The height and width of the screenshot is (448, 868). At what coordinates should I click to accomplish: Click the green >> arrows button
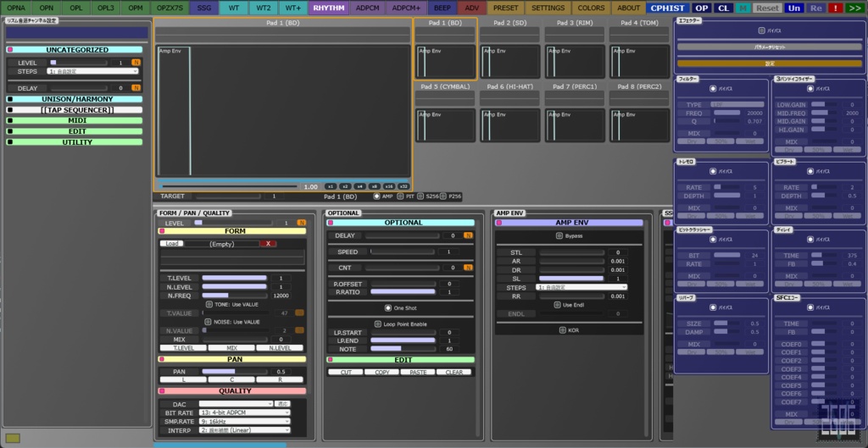click(856, 8)
